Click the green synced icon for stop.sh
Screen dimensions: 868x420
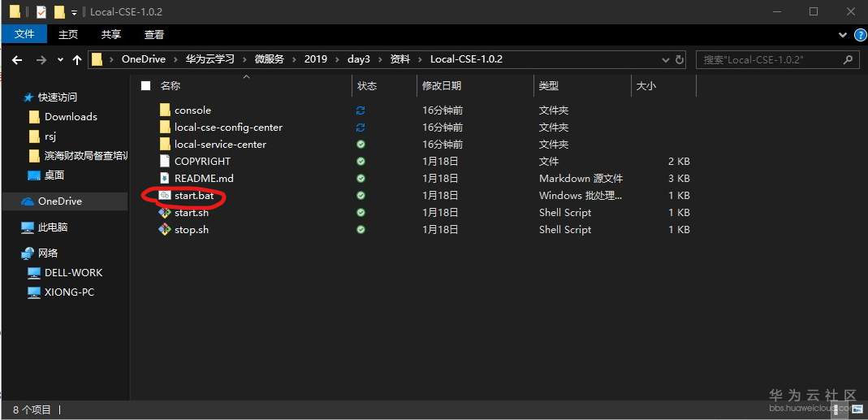(361, 229)
